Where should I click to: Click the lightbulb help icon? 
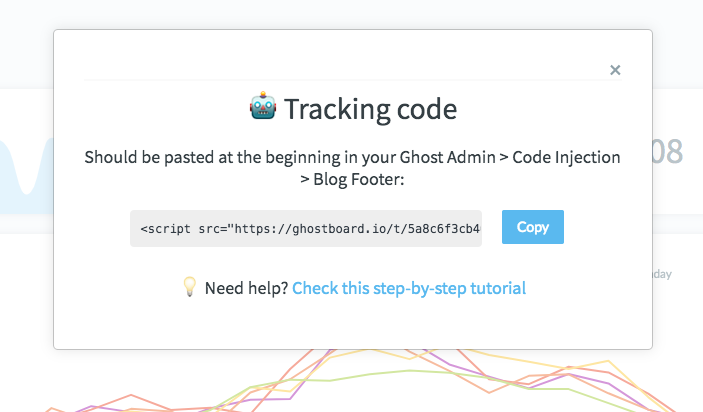190,286
